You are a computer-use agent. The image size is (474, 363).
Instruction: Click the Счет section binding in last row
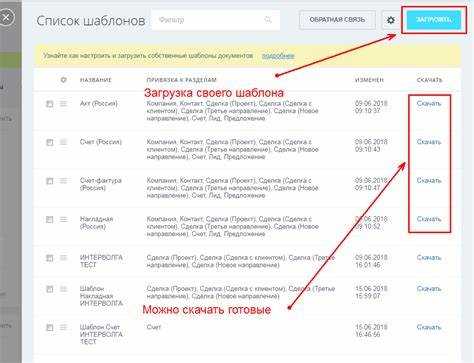pos(154,327)
